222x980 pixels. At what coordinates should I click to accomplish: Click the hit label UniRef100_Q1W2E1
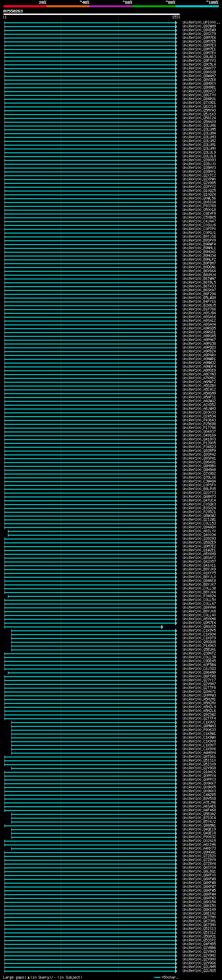[x=199, y=550]
